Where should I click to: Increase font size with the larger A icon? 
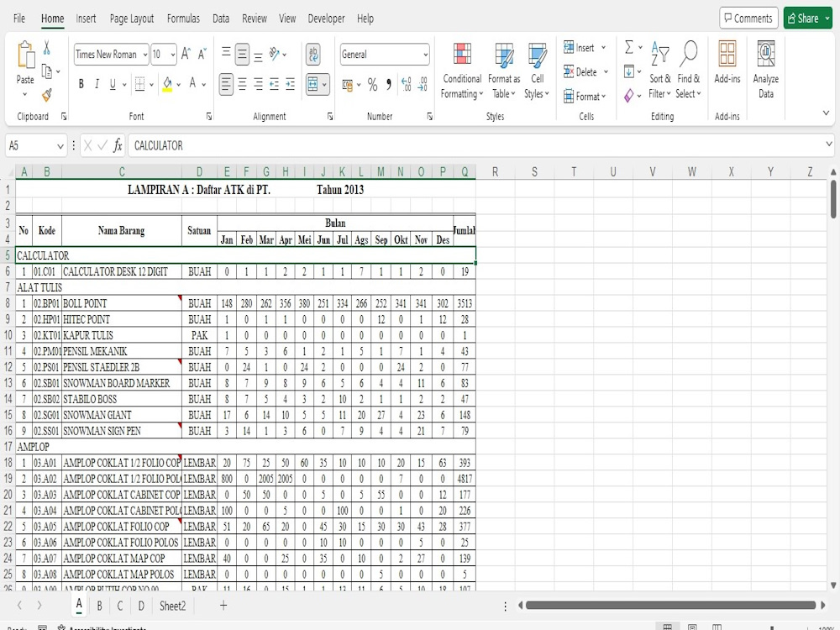click(x=186, y=54)
